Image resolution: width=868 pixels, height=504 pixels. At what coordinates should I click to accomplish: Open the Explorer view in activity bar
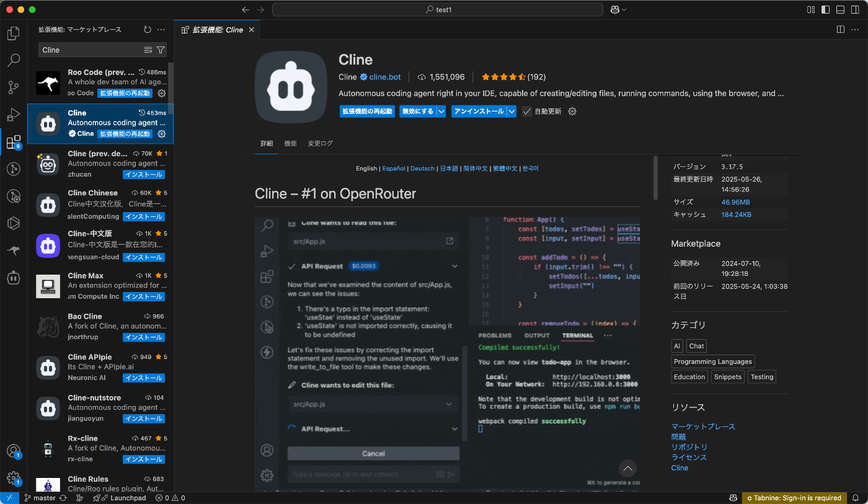click(14, 32)
